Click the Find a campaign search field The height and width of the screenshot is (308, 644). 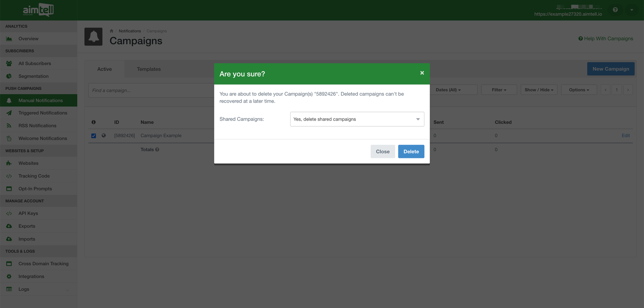point(151,90)
